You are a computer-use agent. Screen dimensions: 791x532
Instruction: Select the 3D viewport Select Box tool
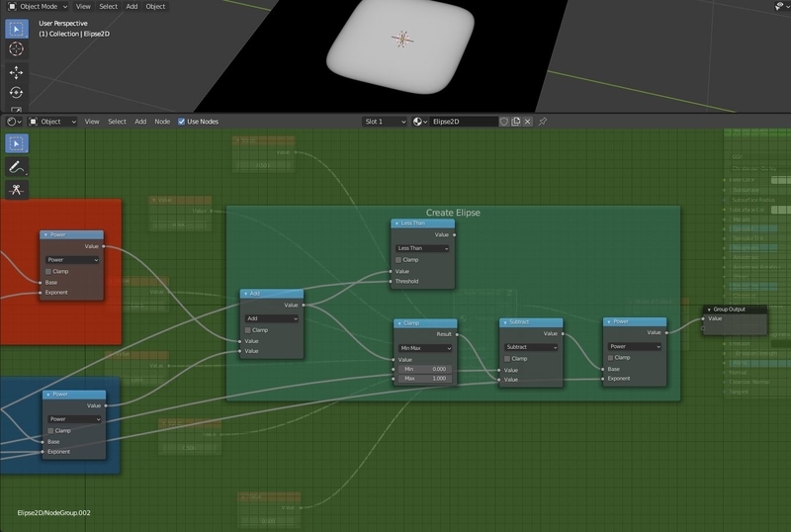pyautogui.click(x=17, y=29)
